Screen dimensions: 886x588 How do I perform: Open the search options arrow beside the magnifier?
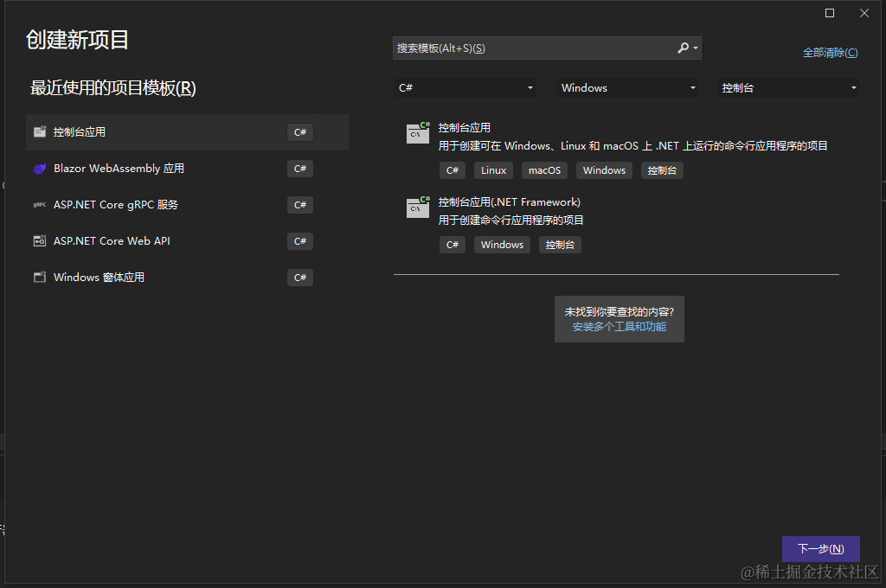point(696,48)
